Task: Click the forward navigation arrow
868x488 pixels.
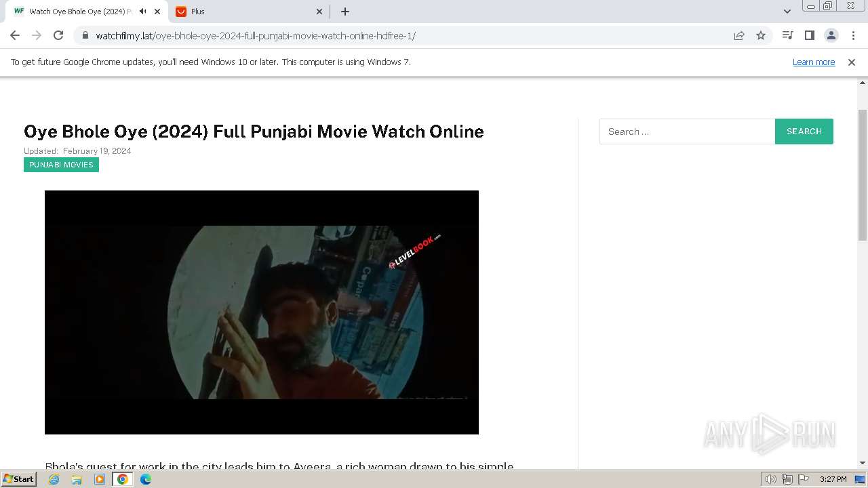Action: pos(37,35)
